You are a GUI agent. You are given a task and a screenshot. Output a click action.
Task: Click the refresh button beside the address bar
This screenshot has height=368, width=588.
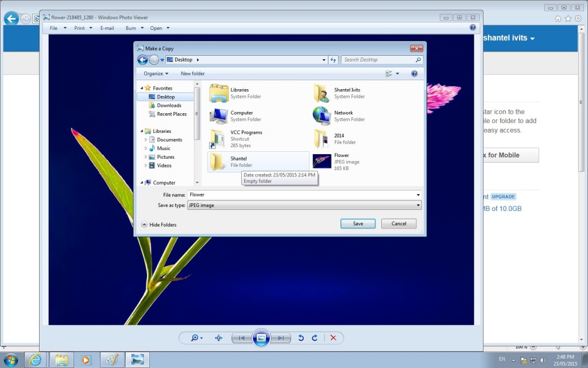[334, 60]
